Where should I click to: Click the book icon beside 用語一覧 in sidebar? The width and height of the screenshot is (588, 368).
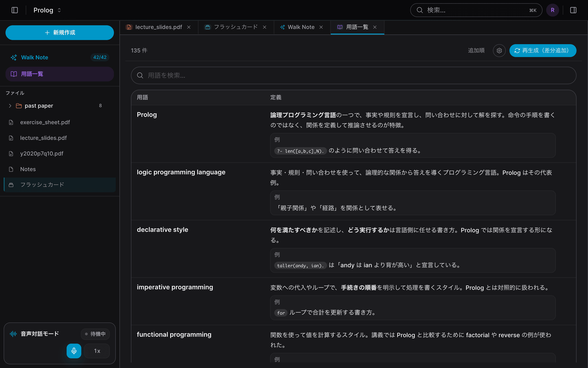pos(14,74)
